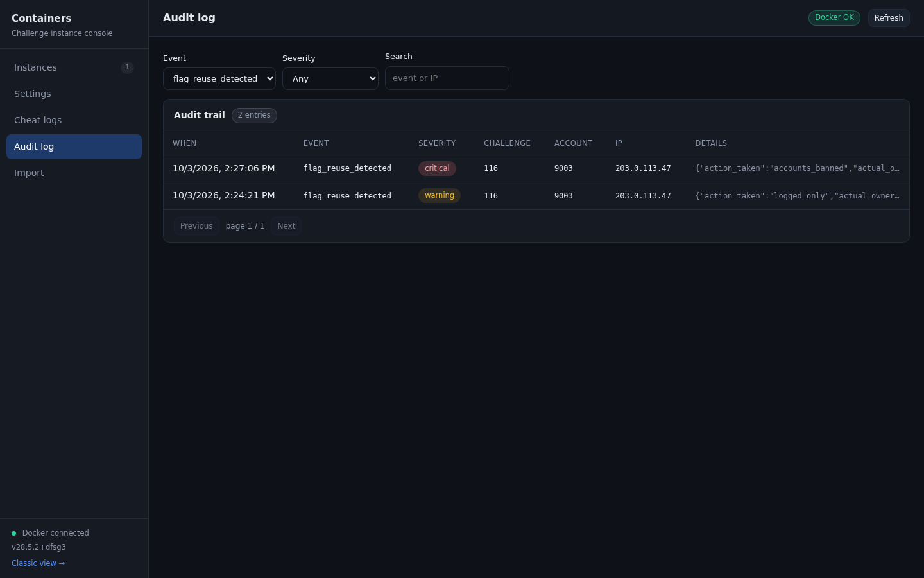Click the DETAILS column header
The height and width of the screenshot is (578, 924).
pos(711,143)
